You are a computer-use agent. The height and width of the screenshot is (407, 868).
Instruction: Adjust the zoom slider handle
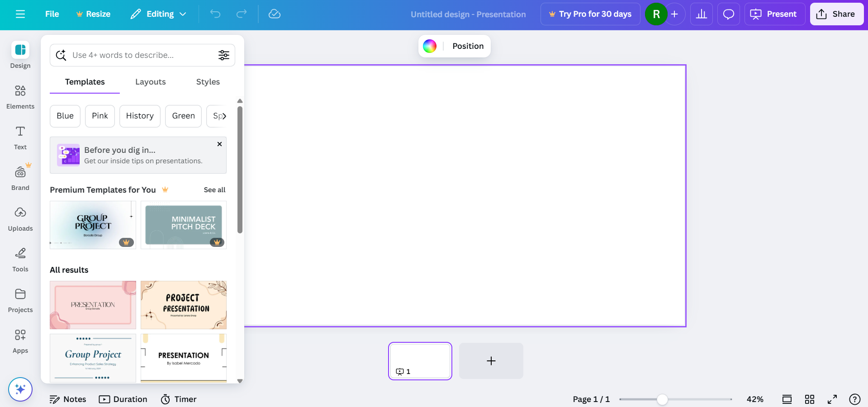(x=662, y=399)
